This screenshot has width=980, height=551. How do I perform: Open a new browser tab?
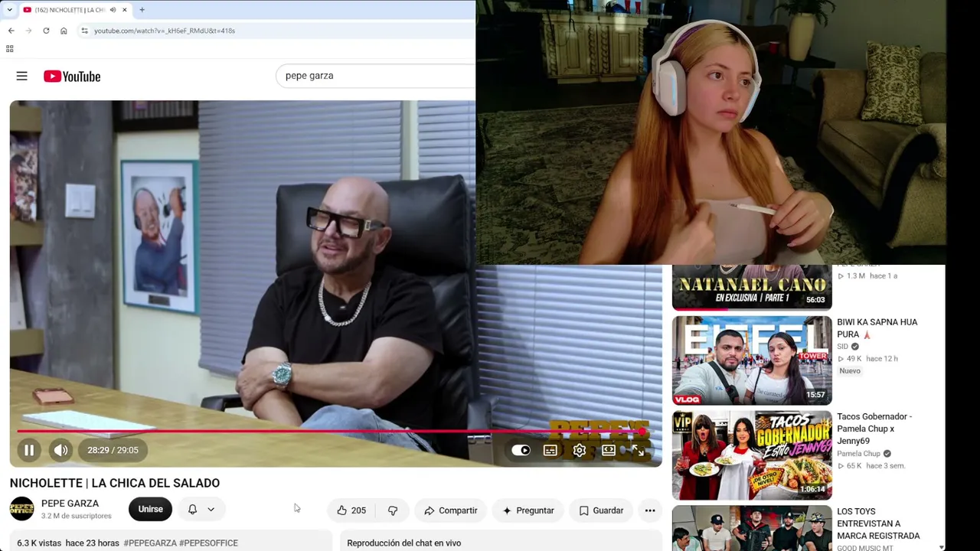tap(142, 10)
